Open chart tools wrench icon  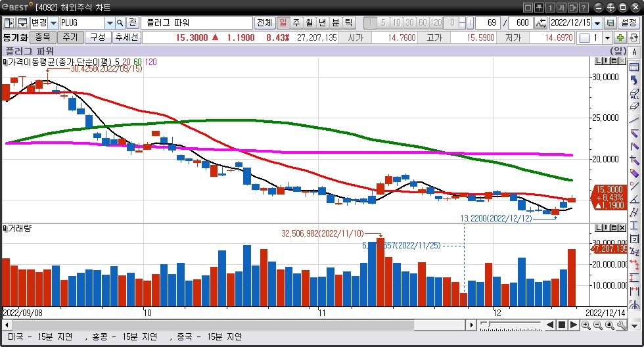[622, 325]
